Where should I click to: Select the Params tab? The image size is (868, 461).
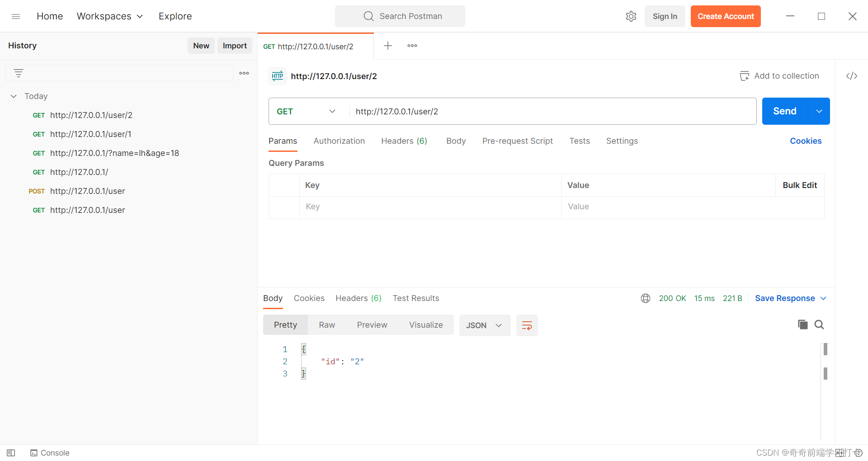283,141
